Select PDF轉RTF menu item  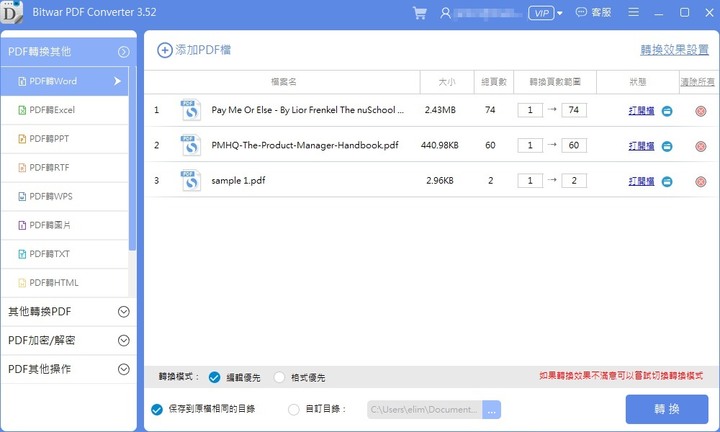[64, 168]
